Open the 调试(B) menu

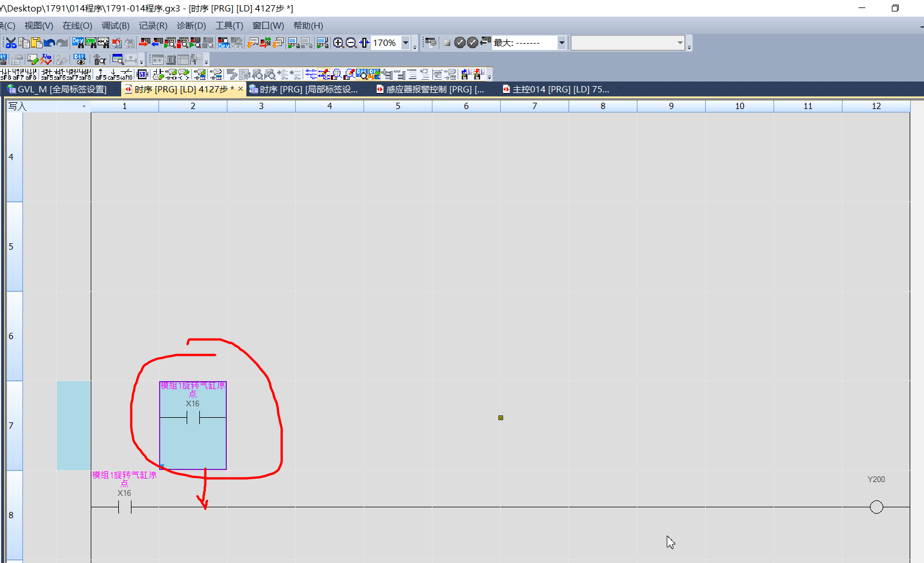115,26
